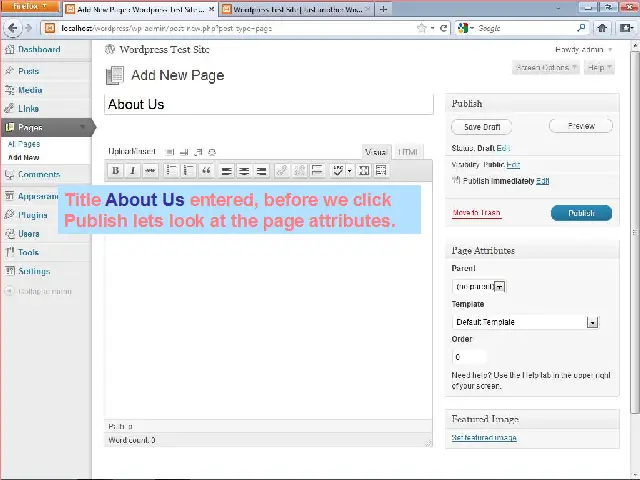Open the Firefox home page icon

(x=602, y=28)
